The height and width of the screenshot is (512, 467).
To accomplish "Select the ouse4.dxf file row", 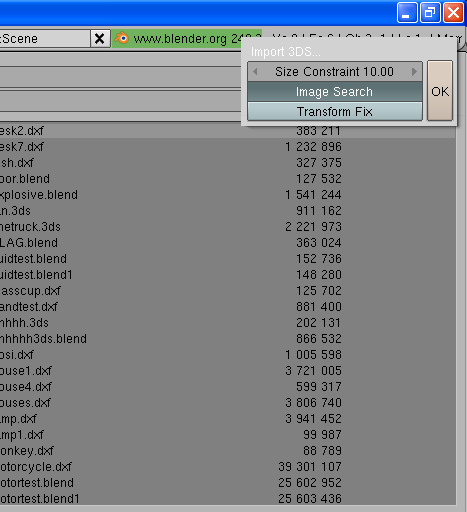I will [x=228, y=387].
